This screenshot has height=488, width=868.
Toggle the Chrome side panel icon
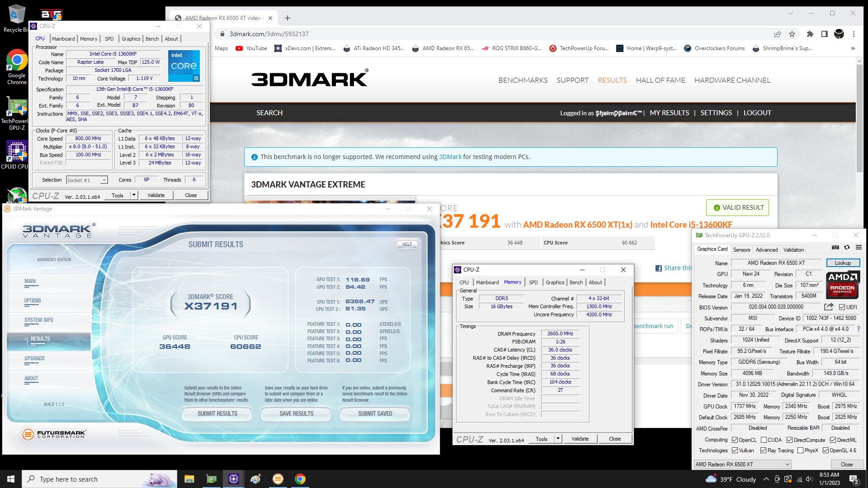[x=825, y=34]
